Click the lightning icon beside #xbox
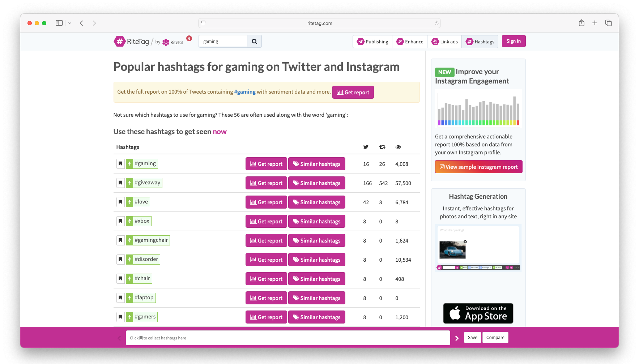Viewport: 639px width, 364px height. (129, 221)
